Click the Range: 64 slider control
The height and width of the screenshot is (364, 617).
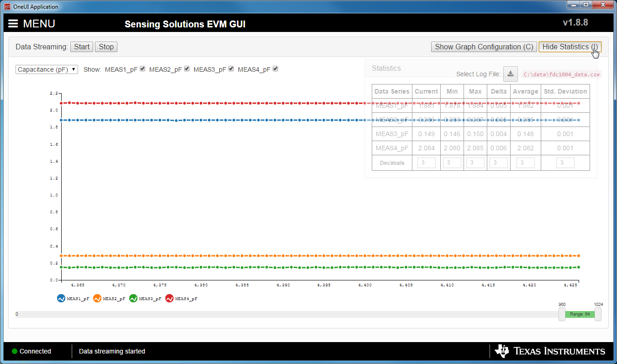click(x=580, y=314)
